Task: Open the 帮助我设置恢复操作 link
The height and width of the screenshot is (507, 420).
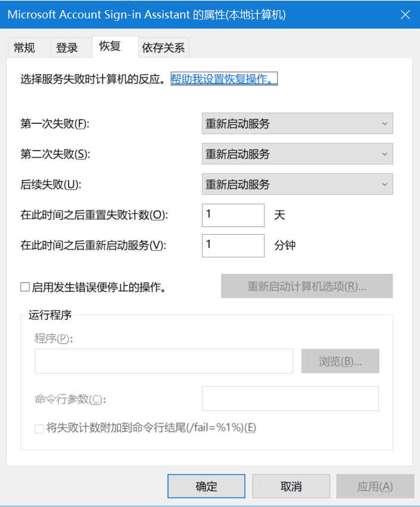Action: click(x=224, y=79)
